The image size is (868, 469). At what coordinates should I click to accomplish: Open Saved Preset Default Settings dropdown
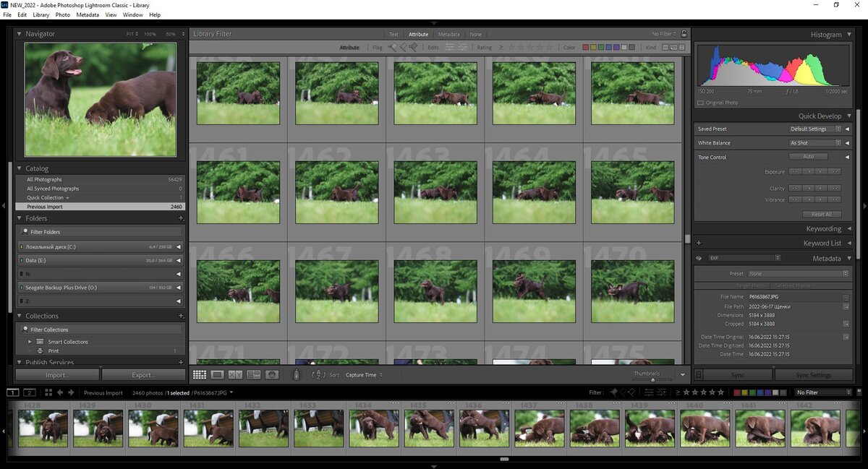click(x=815, y=129)
